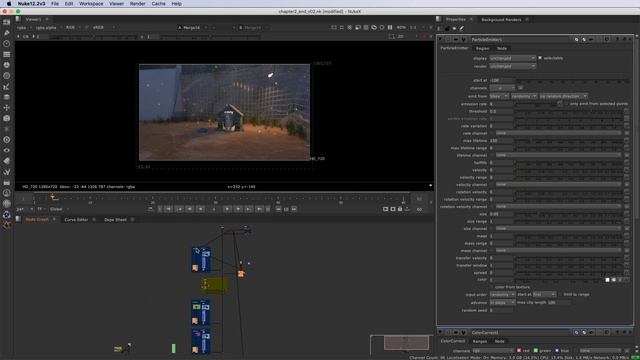Open the Workspace menu
This screenshot has width=640, height=360.
[91, 4]
